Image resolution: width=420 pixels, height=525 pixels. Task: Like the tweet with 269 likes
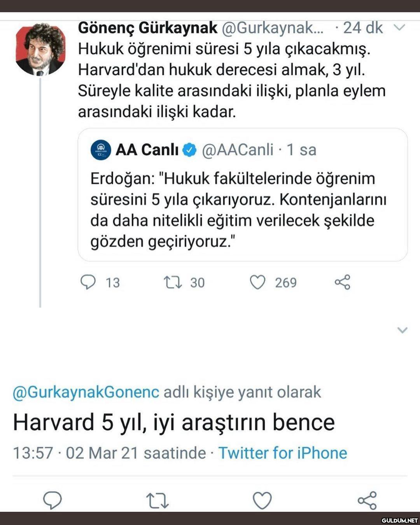[x=257, y=282]
